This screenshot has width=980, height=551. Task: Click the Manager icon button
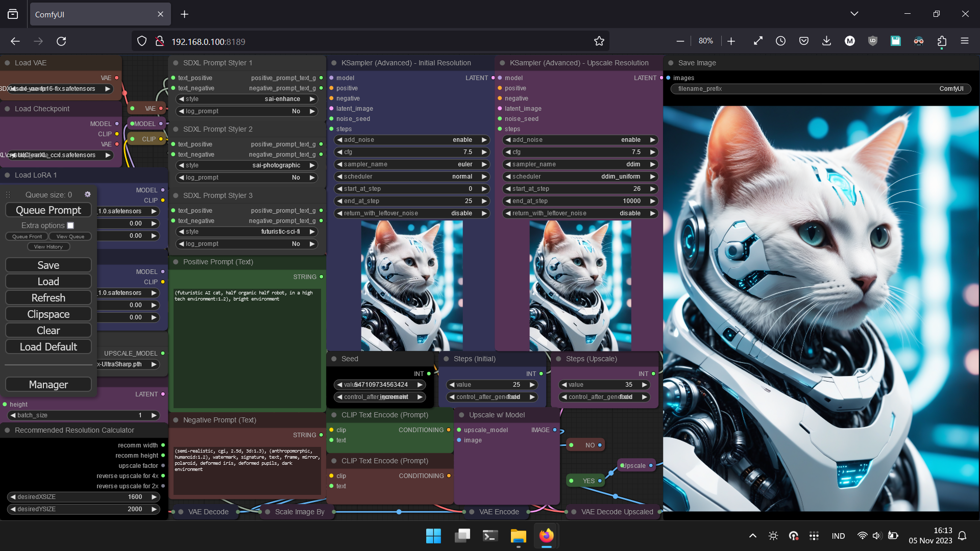pos(48,385)
